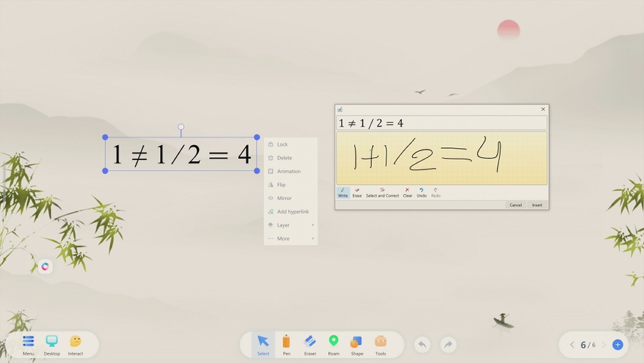Select Erase in Math Input Panel
644x363 pixels.
tap(357, 193)
